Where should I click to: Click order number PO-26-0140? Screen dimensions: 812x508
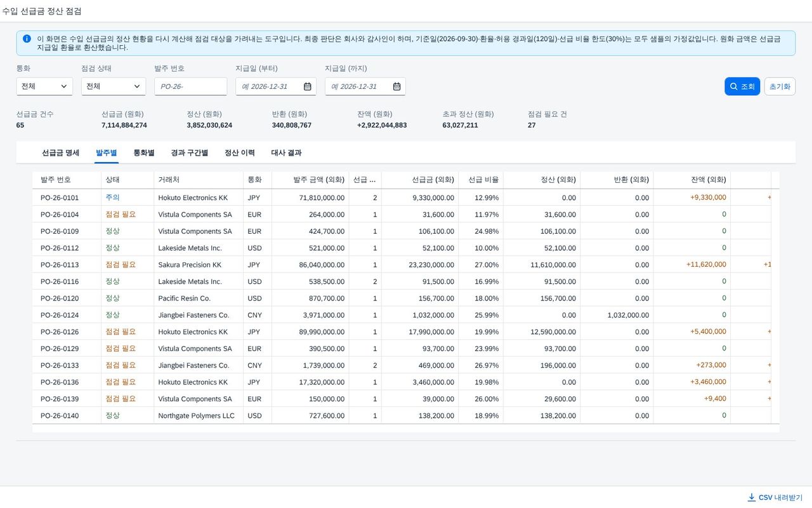[60, 416]
